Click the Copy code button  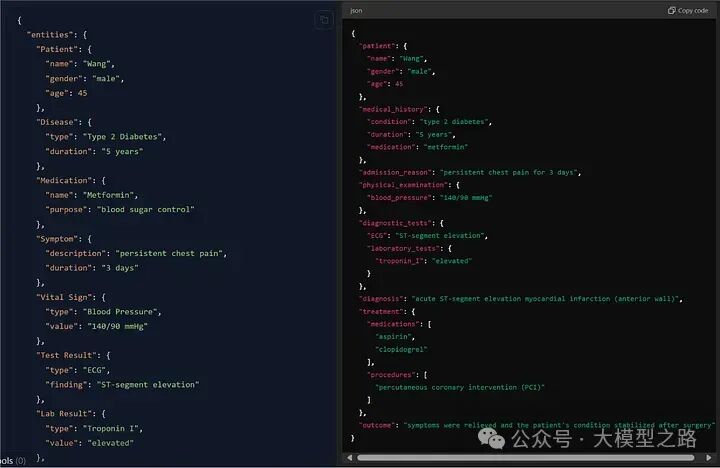[x=687, y=10]
